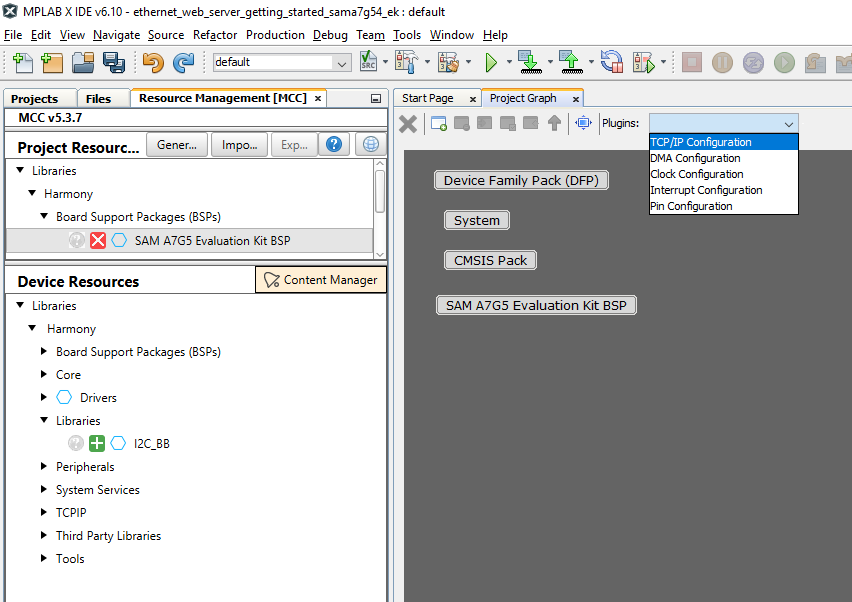Click the red Finish Debugger Session icon

(692, 62)
